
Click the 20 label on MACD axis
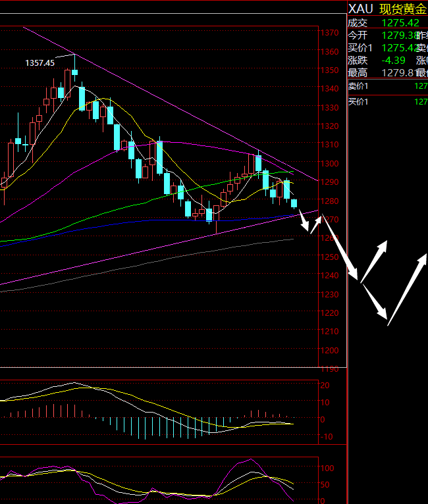click(x=325, y=385)
